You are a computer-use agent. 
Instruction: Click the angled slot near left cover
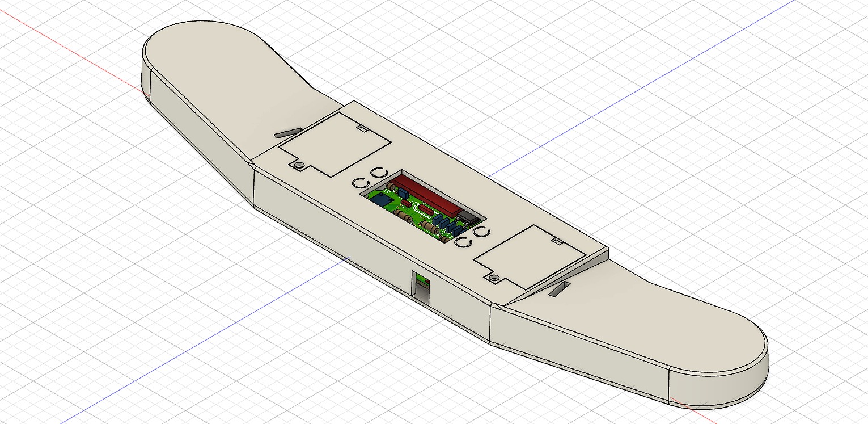[288, 132]
